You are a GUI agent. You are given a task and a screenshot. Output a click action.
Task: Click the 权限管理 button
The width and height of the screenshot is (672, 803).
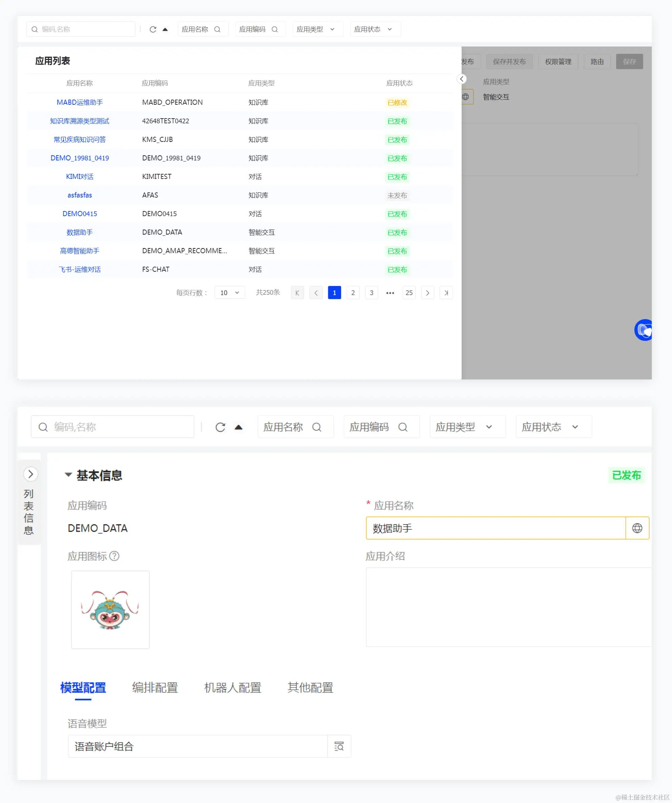[x=558, y=62]
